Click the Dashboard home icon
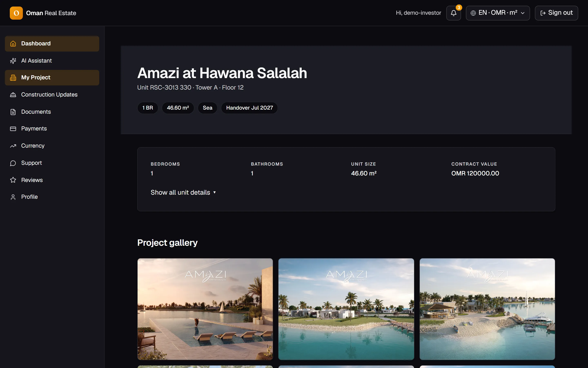Screen dimensions: 588x368 (13, 44)
